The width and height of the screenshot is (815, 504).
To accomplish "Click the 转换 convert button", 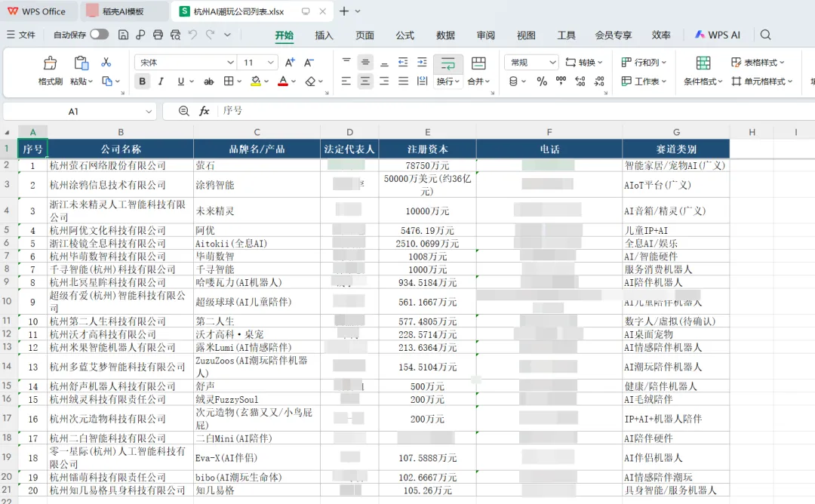I will (584, 63).
